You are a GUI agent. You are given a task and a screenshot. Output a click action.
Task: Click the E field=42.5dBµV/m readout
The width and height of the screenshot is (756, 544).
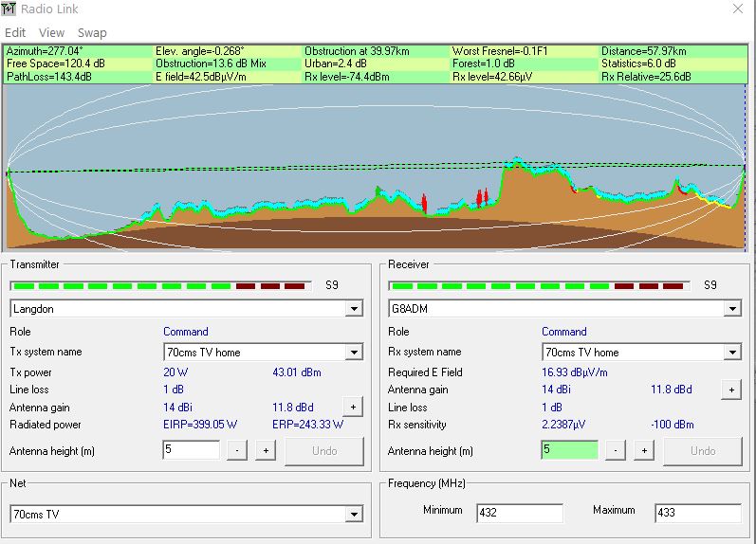tap(200, 77)
